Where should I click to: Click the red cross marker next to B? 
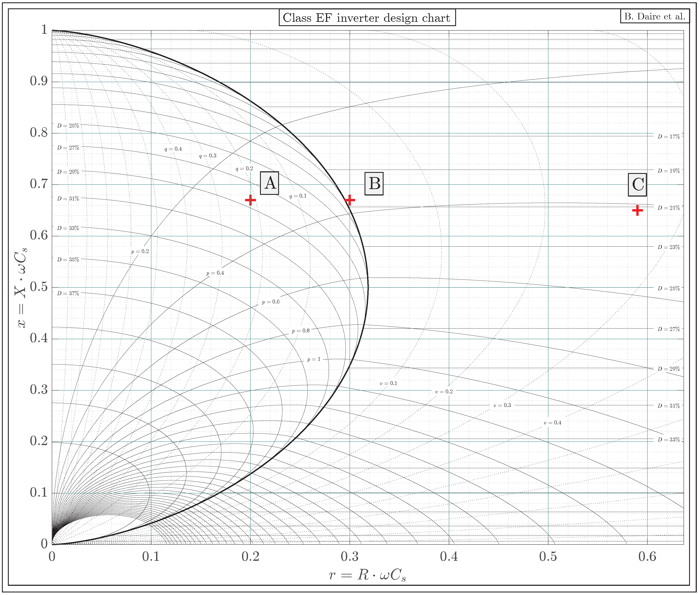coord(350,200)
